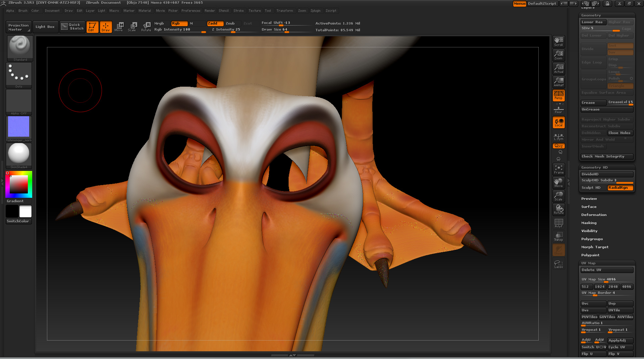
Task: Open the Texture menu
Action: point(255,11)
